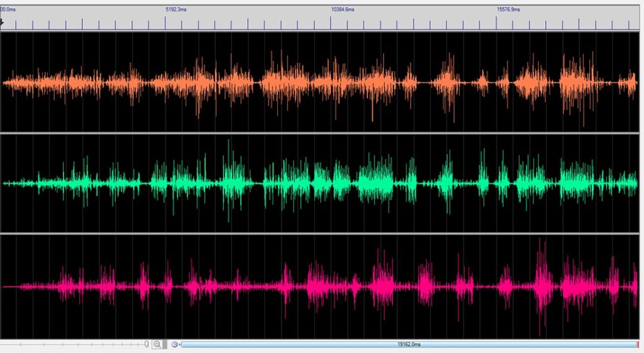This screenshot has height=353, width=644.
Task: Click the zoom slider handle
Action: pyautogui.click(x=147, y=345)
